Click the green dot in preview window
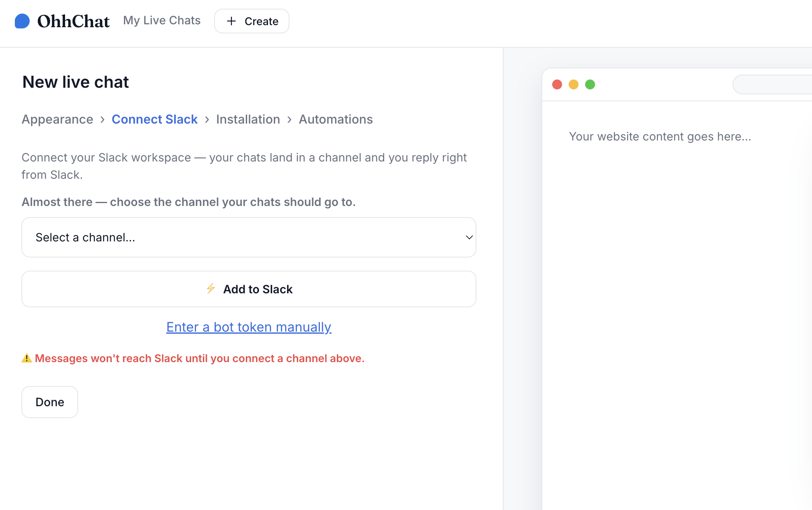Image resolution: width=812 pixels, height=510 pixels. [x=590, y=84]
